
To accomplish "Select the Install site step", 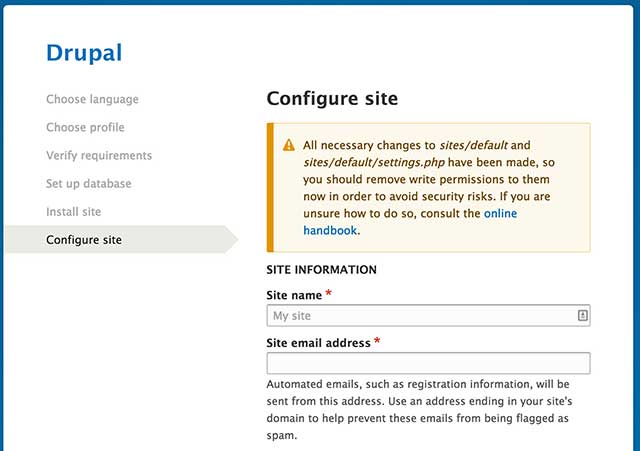I will 73,212.
